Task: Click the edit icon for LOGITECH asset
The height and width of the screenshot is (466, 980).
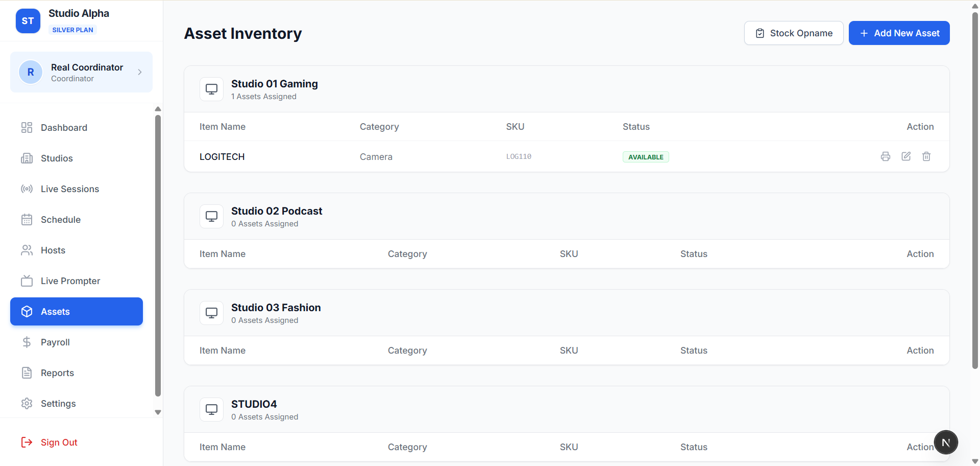Action: (x=906, y=156)
